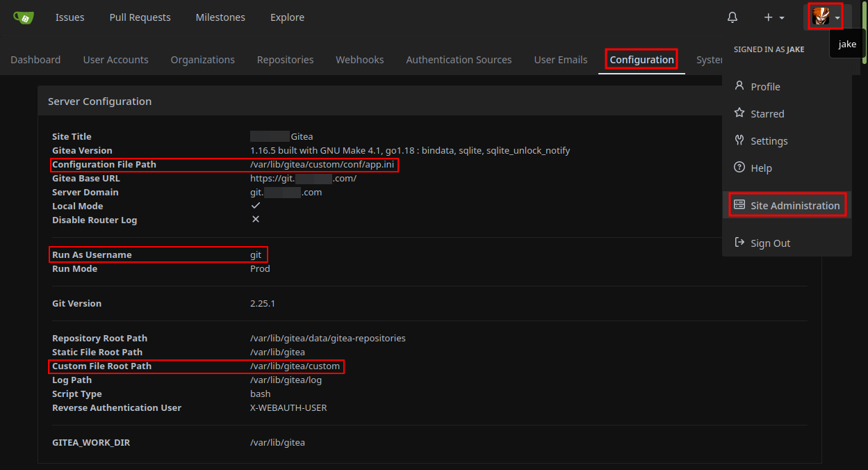Click the Local Mode checkmark value
Viewport: 868px width, 470px height.
coord(256,206)
